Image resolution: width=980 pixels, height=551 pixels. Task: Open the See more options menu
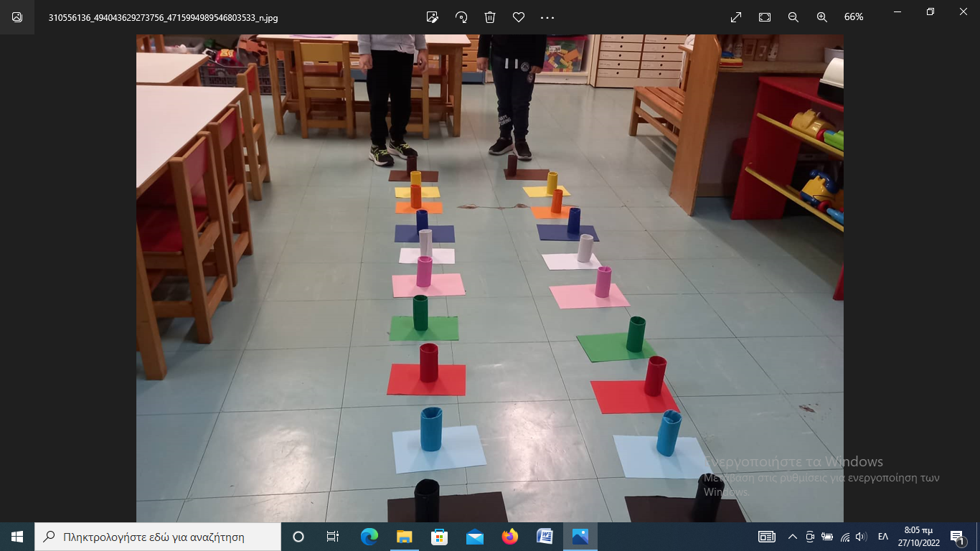click(x=547, y=17)
